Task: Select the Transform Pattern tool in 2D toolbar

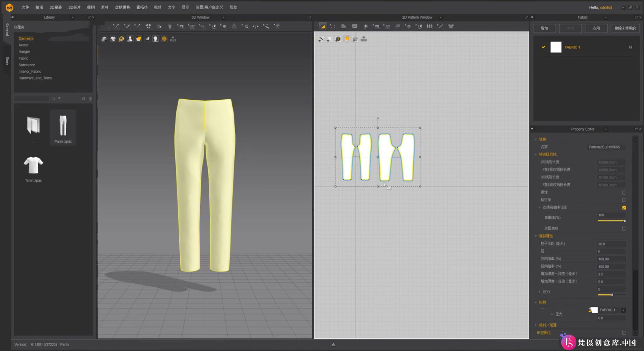Action: click(322, 26)
